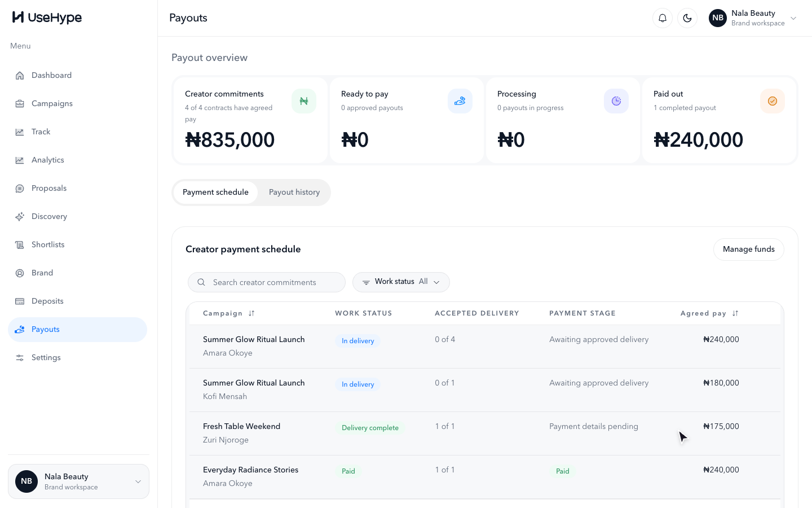This screenshot has width=812, height=508.
Task: Switch to the Payout history tab
Action: click(294, 192)
